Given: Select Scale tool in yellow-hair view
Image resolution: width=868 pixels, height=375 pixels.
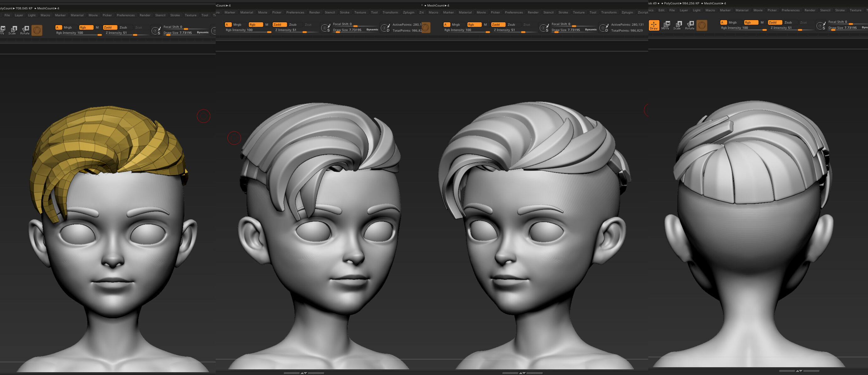Looking at the screenshot, I should click(13, 30).
